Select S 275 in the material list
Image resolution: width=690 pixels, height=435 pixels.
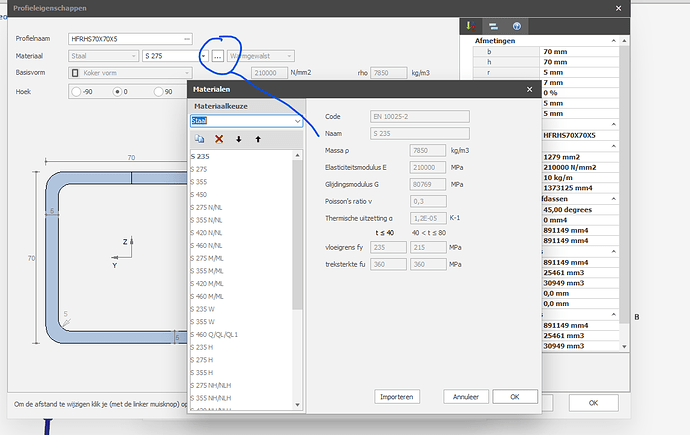point(241,169)
